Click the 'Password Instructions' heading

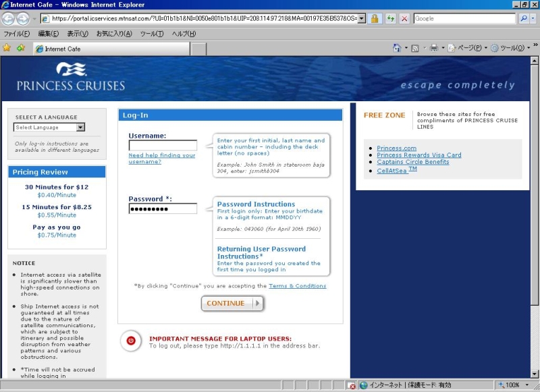coord(256,204)
